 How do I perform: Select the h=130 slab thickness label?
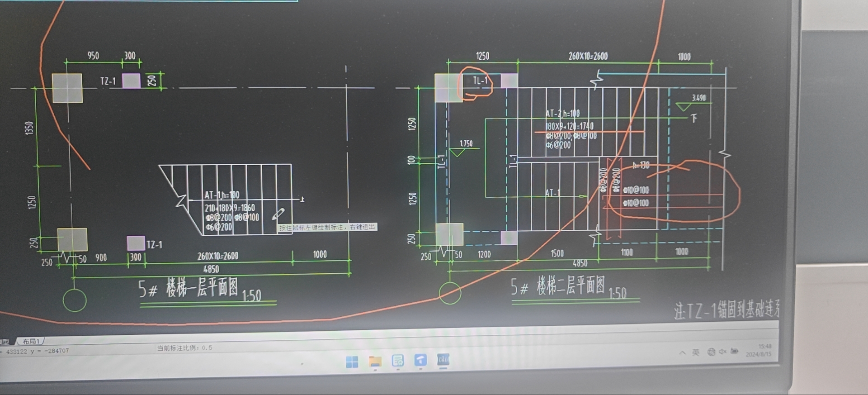(641, 166)
